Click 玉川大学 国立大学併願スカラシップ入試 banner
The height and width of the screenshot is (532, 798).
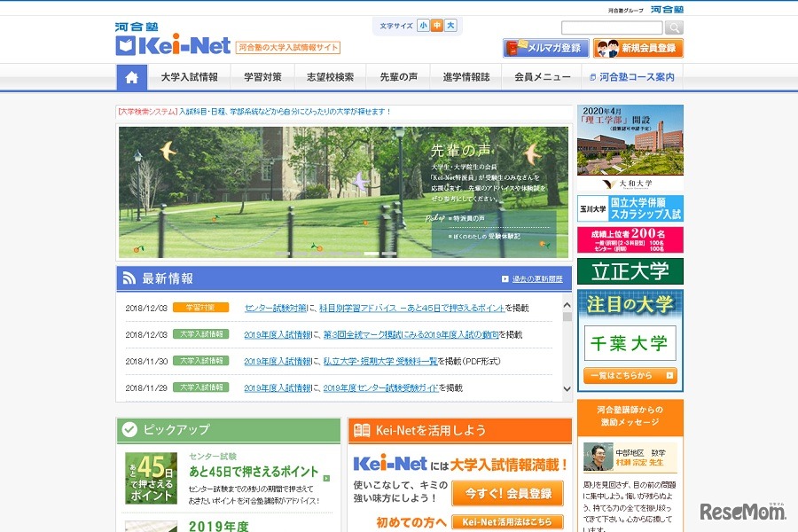(x=630, y=208)
